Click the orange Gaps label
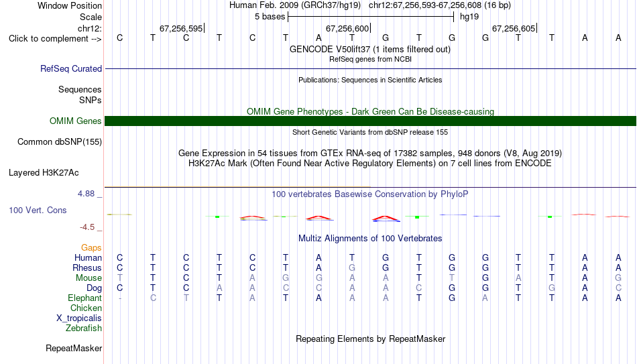This screenshot has height=364, width=637. click(x=91, y=247)
